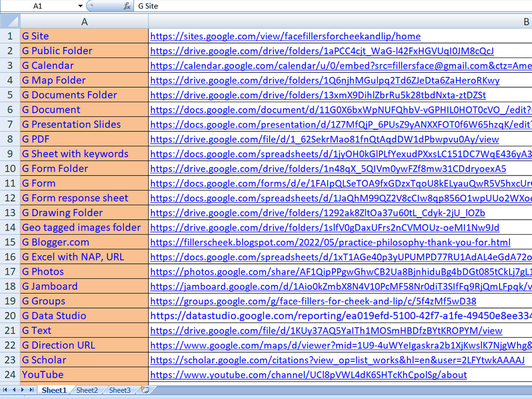Open the photos.google.com share link

pyautogui.click(x=341, y=272)
